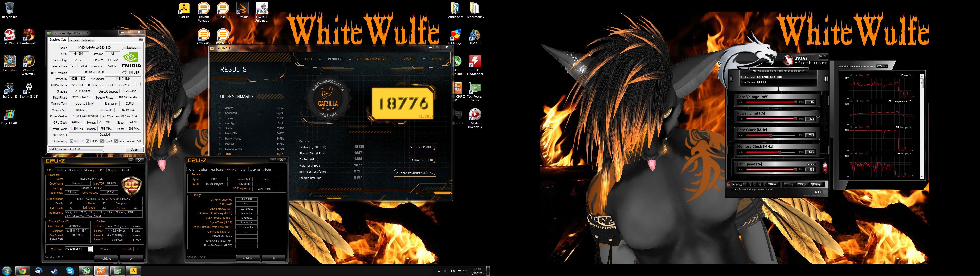This screenshot has height=276, width=980.
Task: Open the CPUID HWMonitor shortcut
Action: tap(475, 66)
